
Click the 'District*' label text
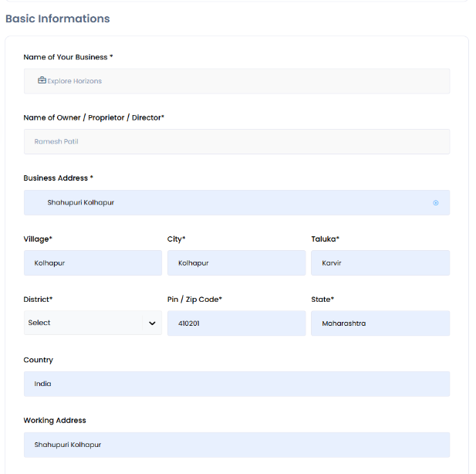click(39, 300)
